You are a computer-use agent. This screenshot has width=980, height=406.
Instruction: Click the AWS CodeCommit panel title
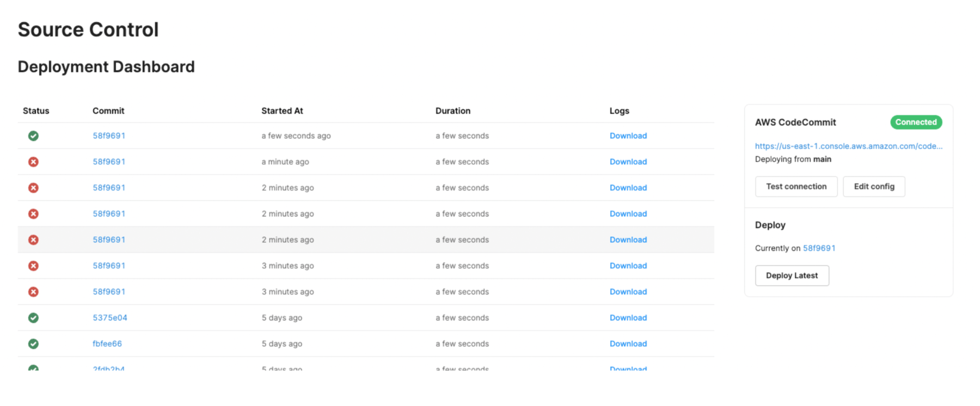[795, 122]
